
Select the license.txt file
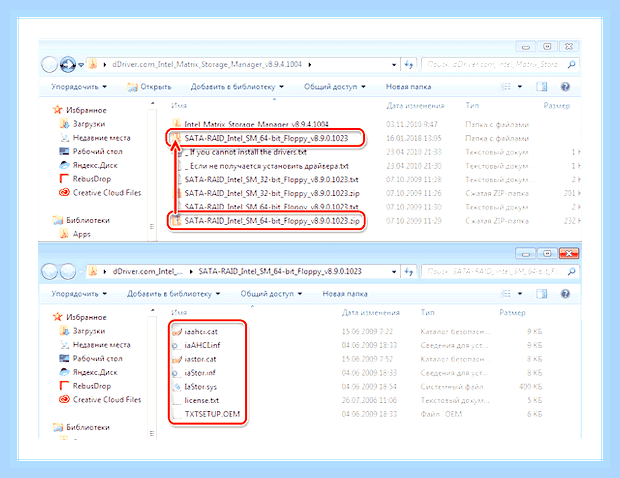click(x=196, y=400)
